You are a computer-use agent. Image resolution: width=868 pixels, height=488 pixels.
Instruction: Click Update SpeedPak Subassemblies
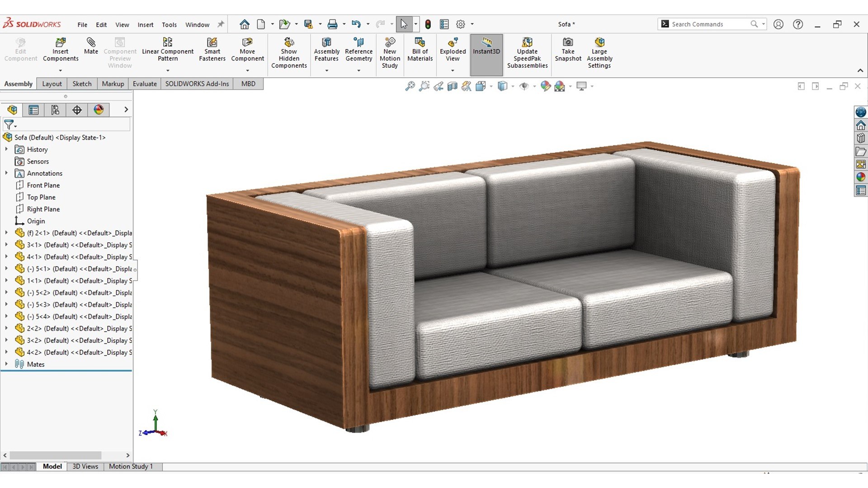click(x=527, y=53)
